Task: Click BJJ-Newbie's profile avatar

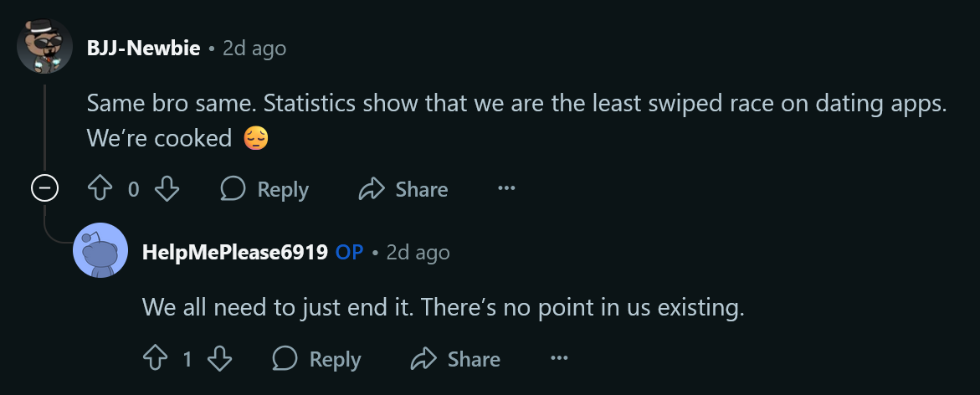Action: (44, 45)
